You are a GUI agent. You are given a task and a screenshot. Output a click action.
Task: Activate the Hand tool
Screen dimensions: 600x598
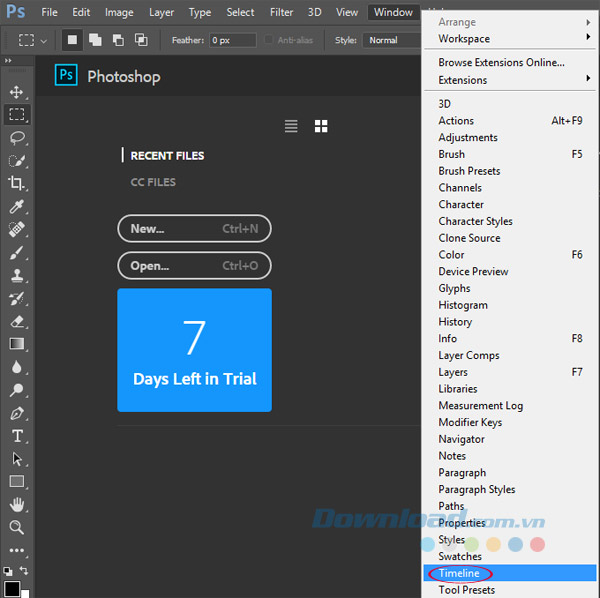[x=17, y=504]
